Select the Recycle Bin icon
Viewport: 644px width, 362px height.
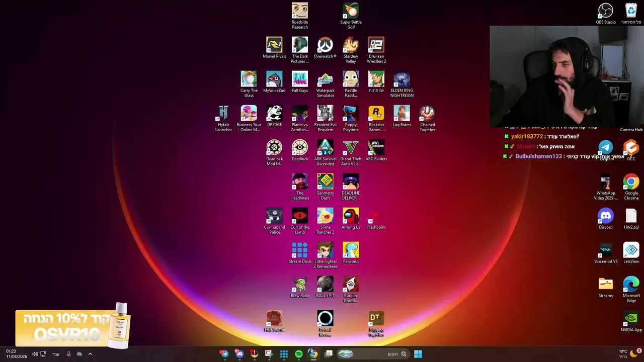point(631,14)
